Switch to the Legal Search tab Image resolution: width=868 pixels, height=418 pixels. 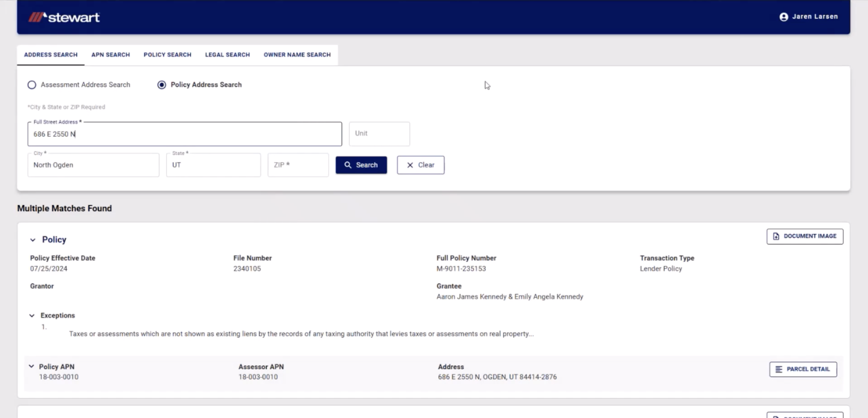[x=227, y=54]
